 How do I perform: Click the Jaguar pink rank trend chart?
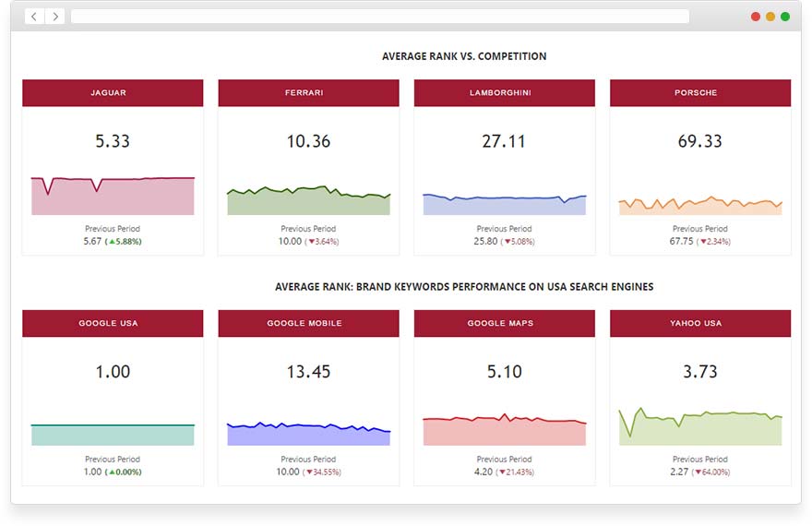(113, 197)
